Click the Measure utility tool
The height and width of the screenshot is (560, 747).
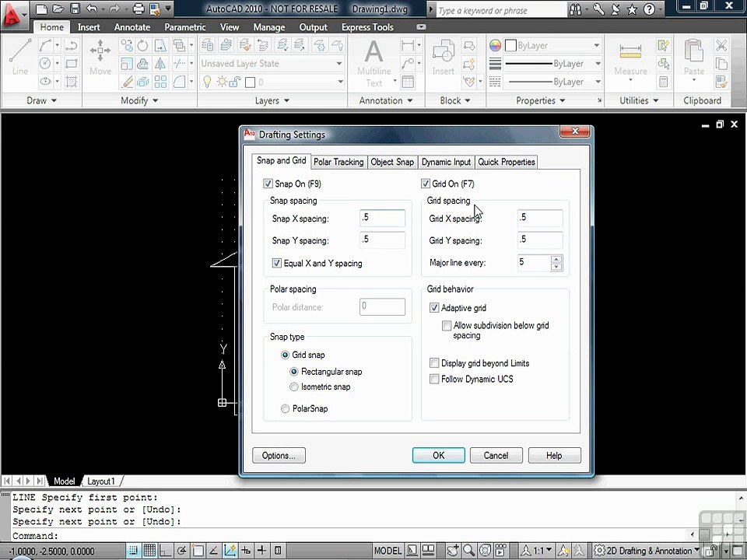pos(630,60)
